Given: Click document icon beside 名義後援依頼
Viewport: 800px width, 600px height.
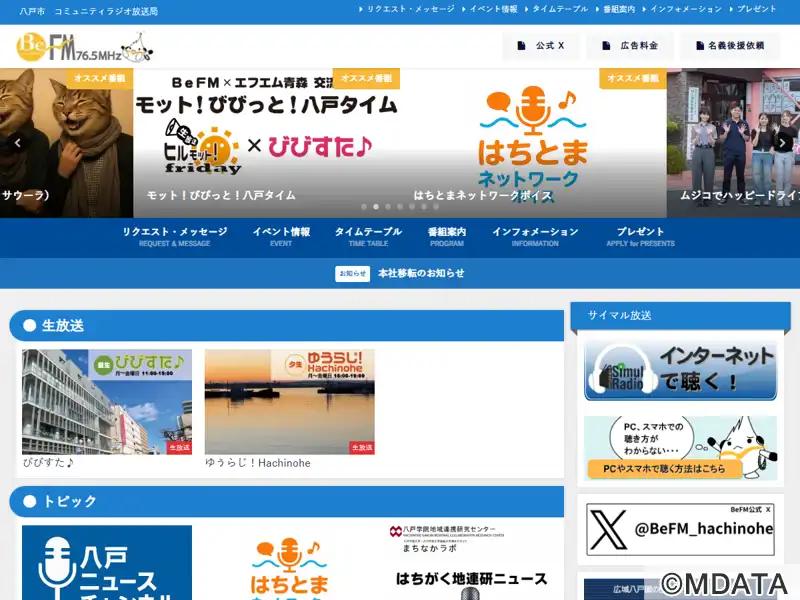Looking at the screenshot, I should pyautogui.click(x=700, y=45).
